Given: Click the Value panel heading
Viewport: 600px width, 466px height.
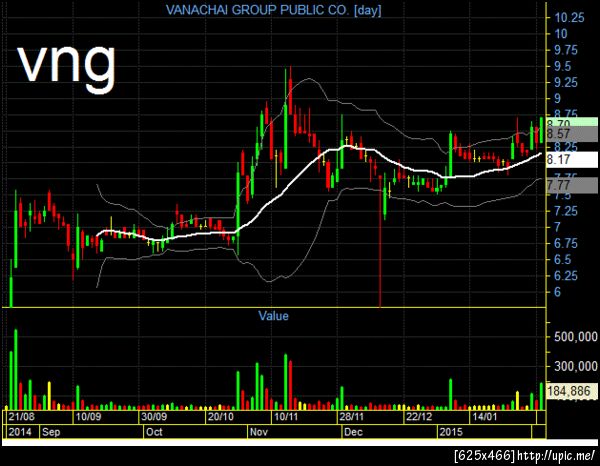Looking at the screenshot, I should coord(273,316).
